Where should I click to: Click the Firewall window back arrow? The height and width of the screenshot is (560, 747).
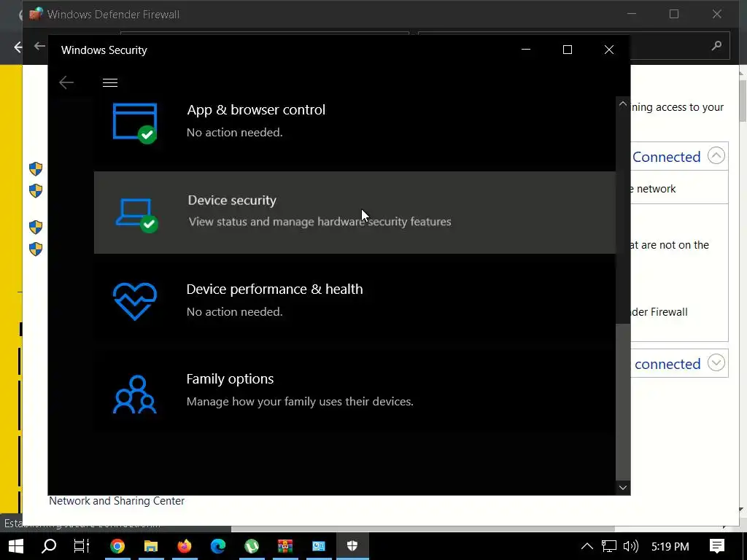pos(39,46)
